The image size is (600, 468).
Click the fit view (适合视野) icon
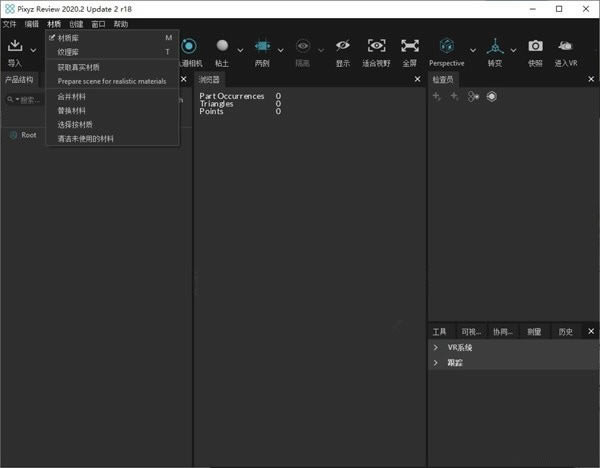(x=376, y=46)
